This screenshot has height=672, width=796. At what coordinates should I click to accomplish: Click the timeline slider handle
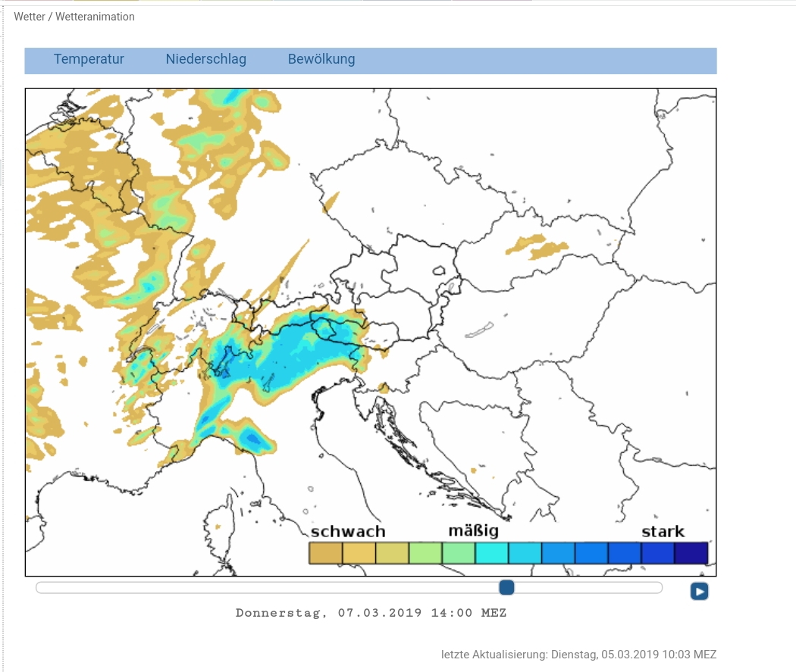pyautogui.click(x=506, y=587)
